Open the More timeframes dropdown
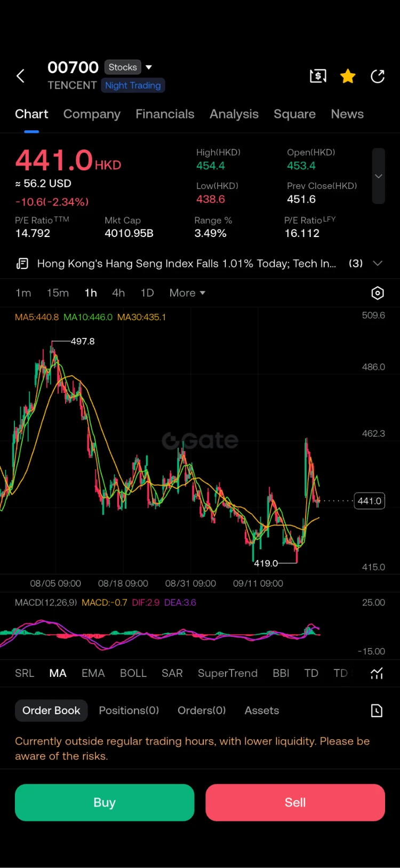 click(x=187, y=293)
